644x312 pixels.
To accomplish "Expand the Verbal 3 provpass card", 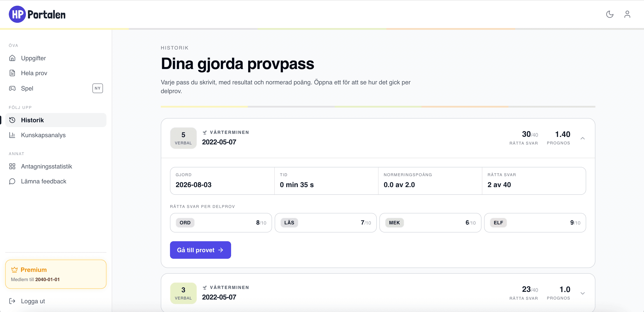I will [x=582, y=293].
